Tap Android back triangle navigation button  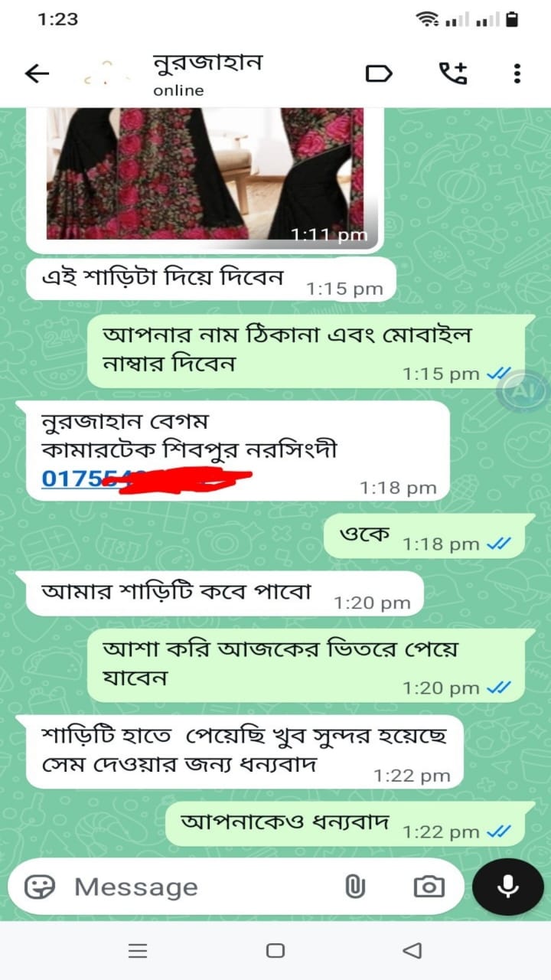(x=412, y=951)
